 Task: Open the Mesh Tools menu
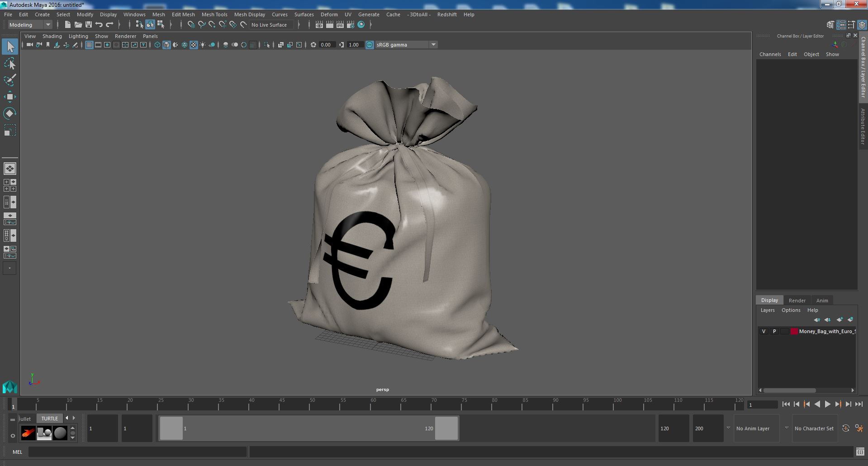[x=214, y=14]
